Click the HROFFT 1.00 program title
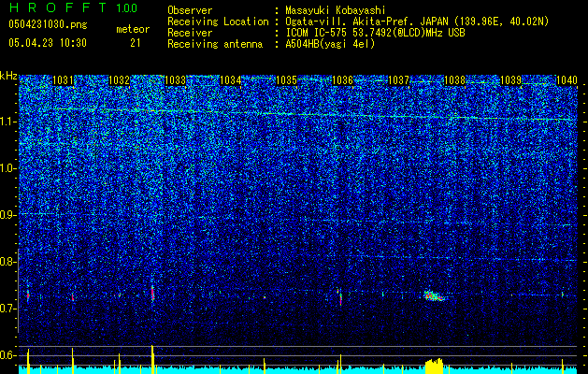Screen dimensions: 588x374 [x=73, y=7]
